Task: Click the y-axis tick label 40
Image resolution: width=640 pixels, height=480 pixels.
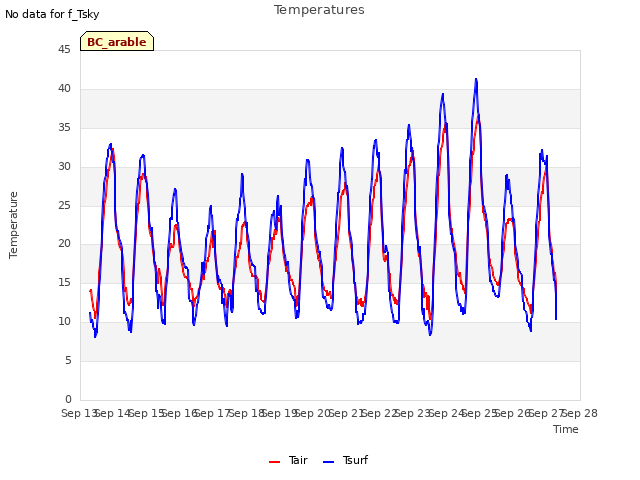Action: coord(64,89)
